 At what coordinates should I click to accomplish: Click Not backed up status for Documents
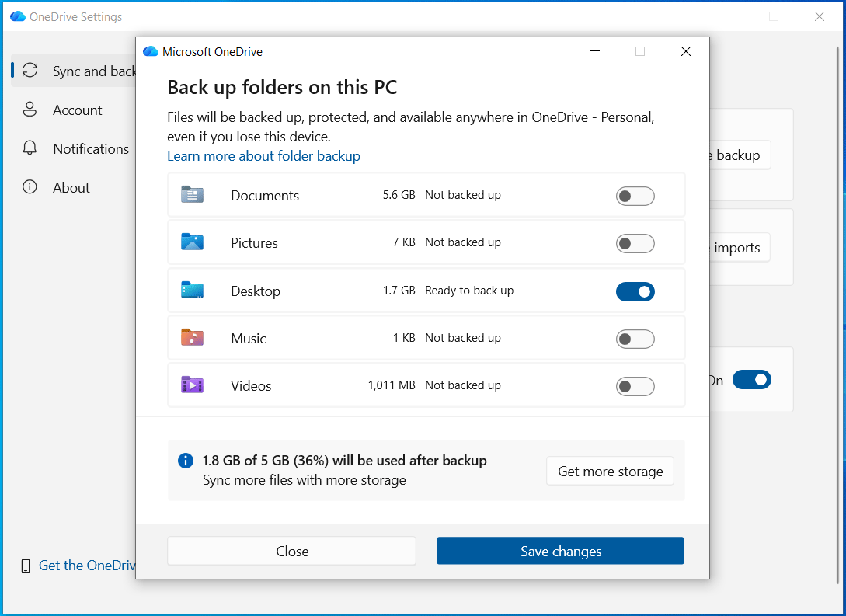point(463,195)
